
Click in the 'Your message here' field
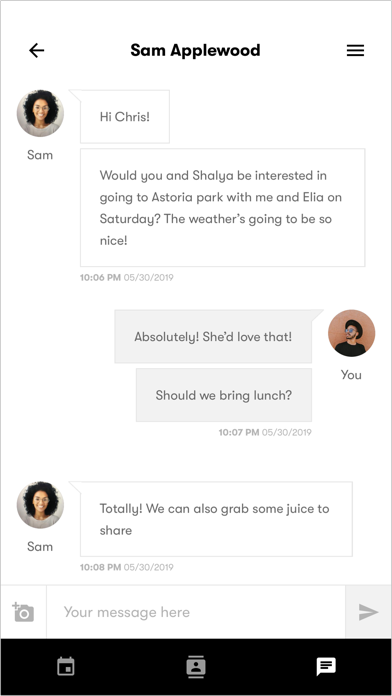(196, 612)
